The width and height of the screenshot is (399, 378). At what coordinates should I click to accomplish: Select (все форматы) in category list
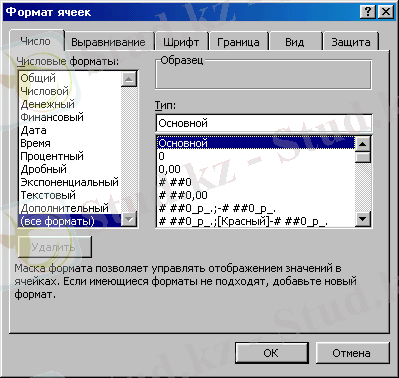pyautogui.click(x=70, y=221)
